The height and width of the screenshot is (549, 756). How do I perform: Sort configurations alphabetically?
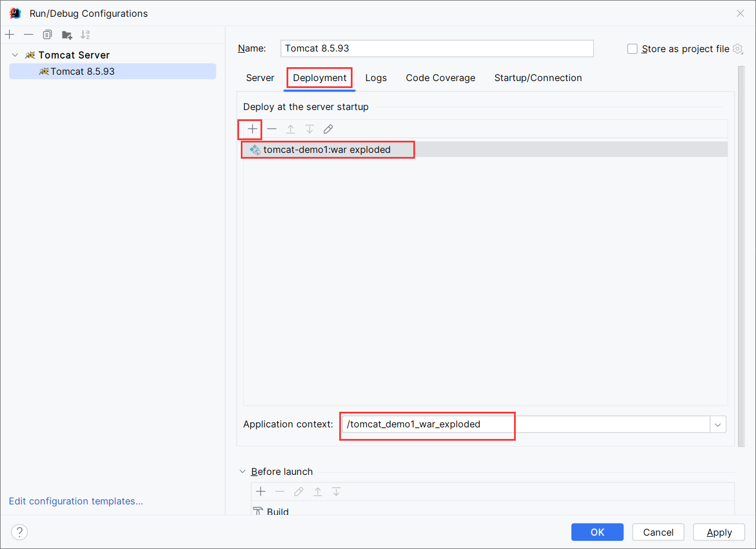click(x=85, y=35)
